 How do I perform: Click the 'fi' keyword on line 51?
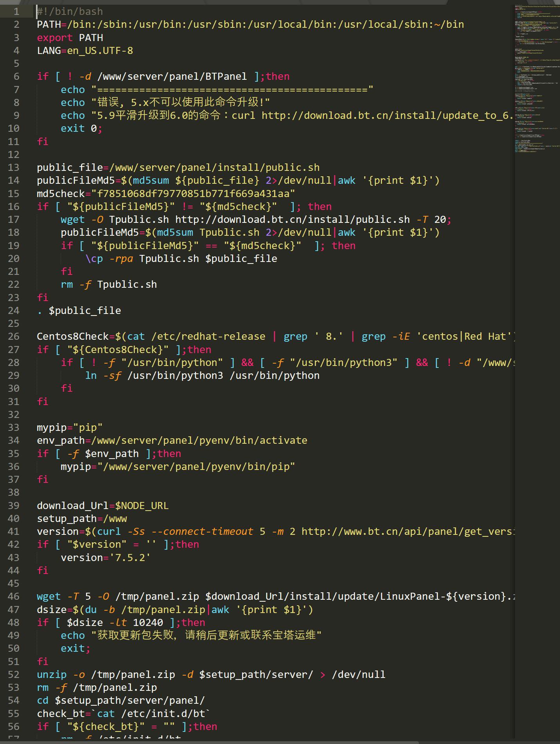tap(43, 662)
